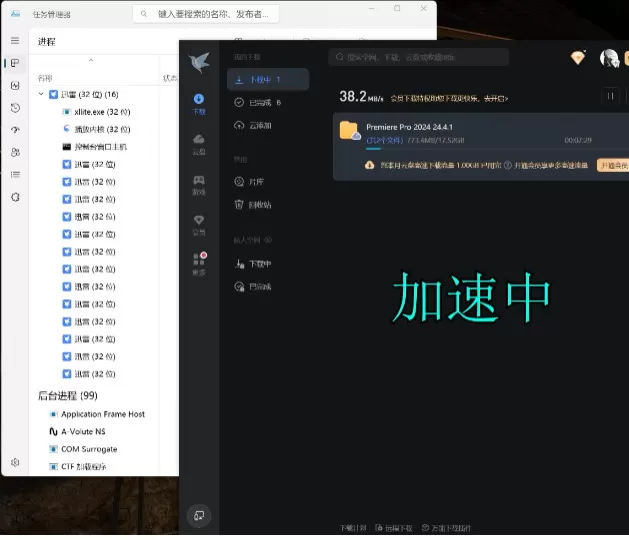Open Task Manager settings gear

pos(15,463)
